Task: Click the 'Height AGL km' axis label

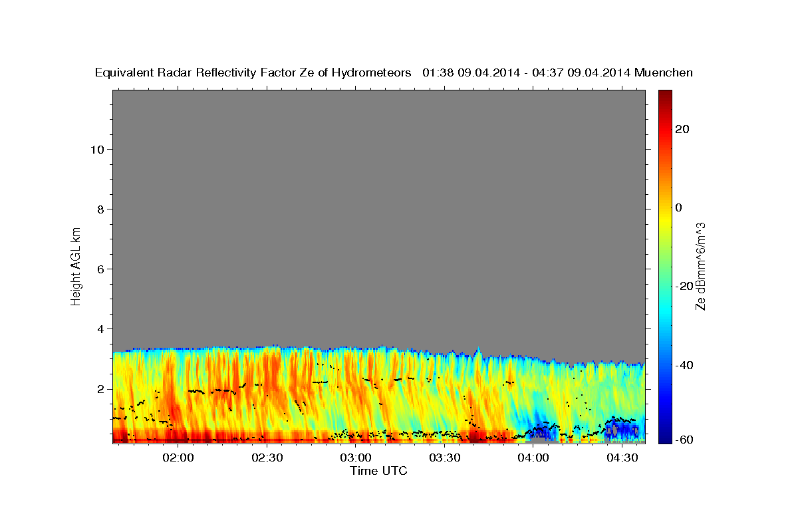Action: (76, 265)
